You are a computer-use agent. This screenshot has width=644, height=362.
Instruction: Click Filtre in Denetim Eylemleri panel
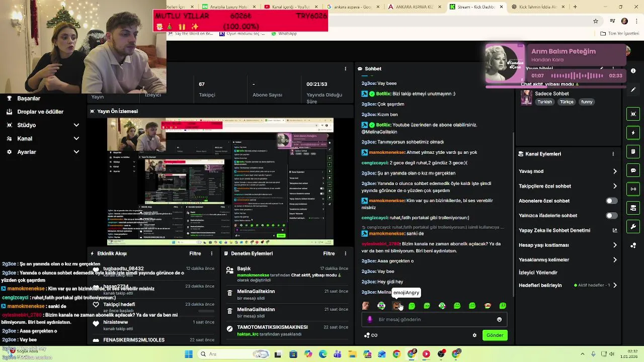[329, 253]
